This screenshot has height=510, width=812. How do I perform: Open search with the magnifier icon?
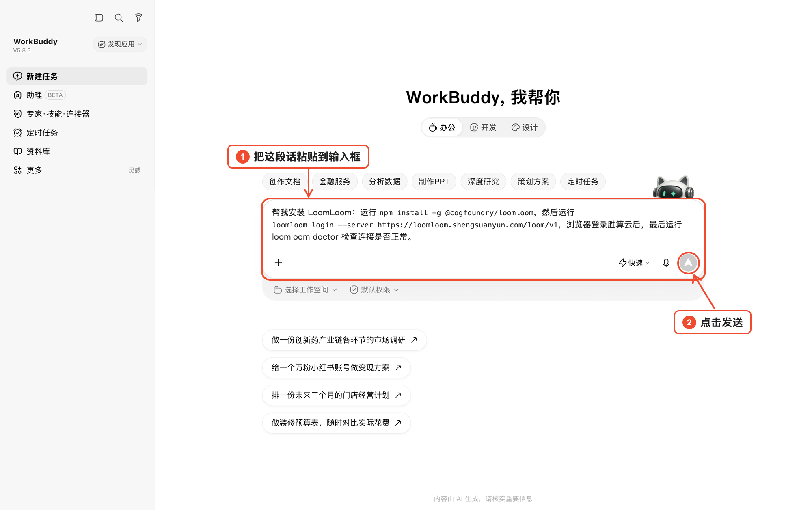point(119,18)
